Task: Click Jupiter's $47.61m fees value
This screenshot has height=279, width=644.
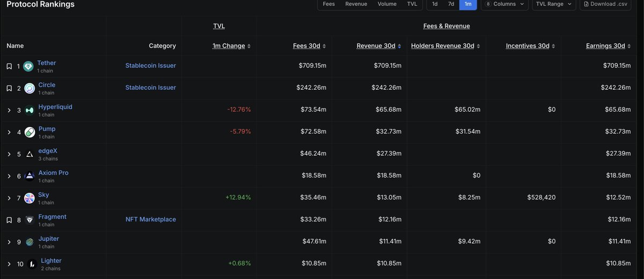Action: click(x=313, y=241)
